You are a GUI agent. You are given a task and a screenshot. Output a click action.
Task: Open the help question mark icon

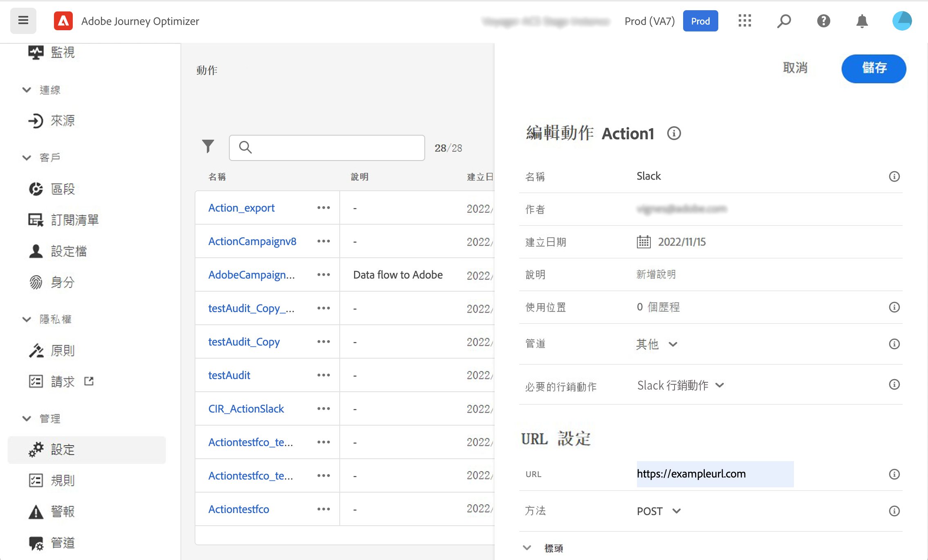pyautogui.click(x=823, y=21)
